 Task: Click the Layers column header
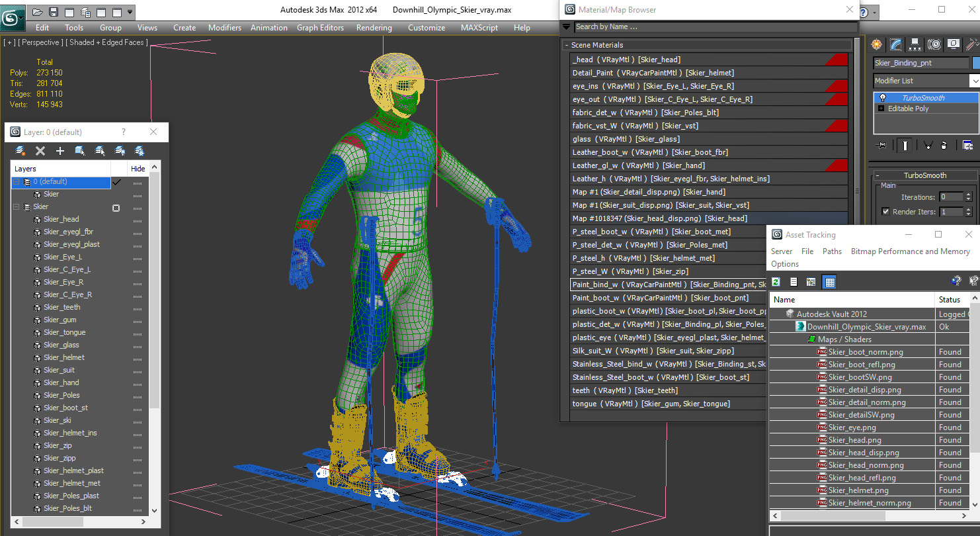point(61,169)
